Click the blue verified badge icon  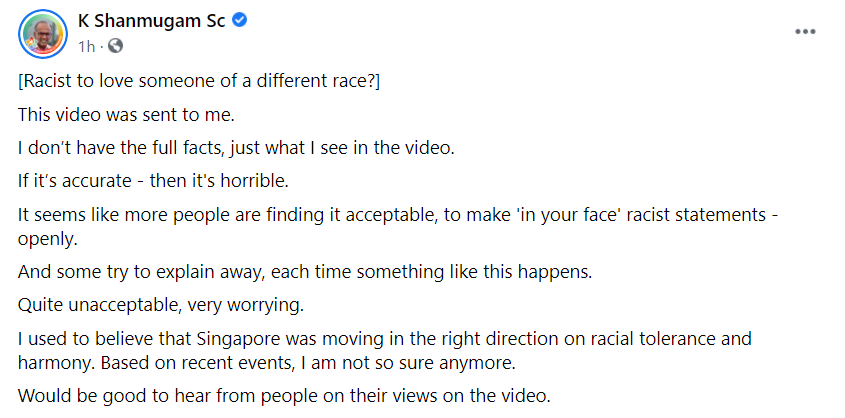[240, 21]
